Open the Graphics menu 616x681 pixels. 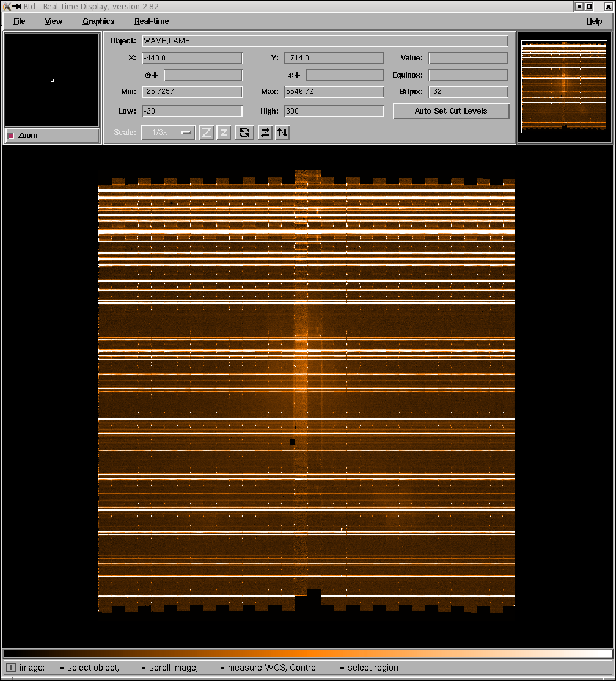[98, 21]
